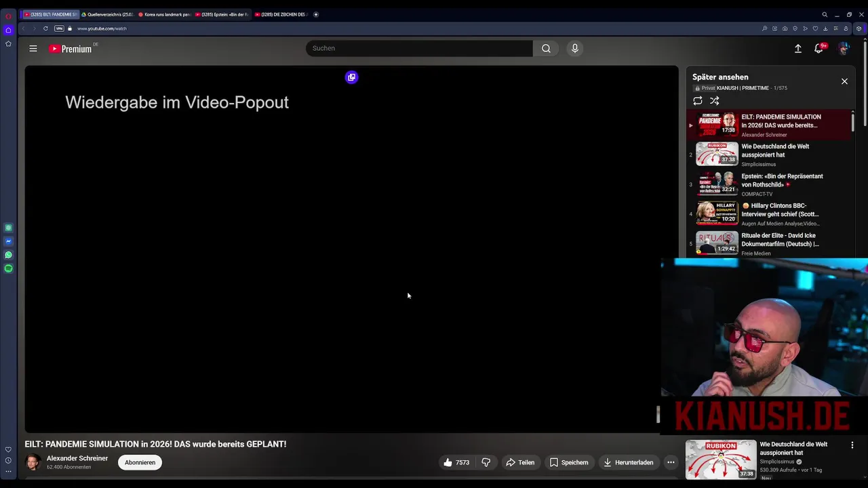Close the Später ansehen playlist panel
Viewport: 868px width, 488px height.
(x=844, y=81)
